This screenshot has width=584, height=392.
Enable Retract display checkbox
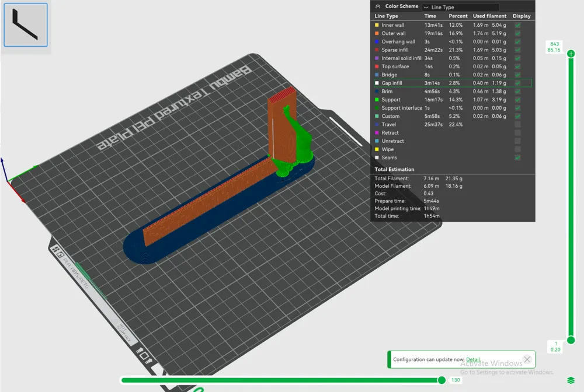(517, 133)
